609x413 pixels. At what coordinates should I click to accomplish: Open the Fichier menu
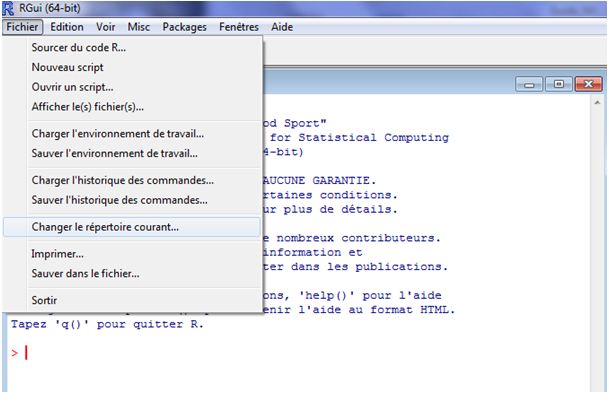click(x=22, y=27)
